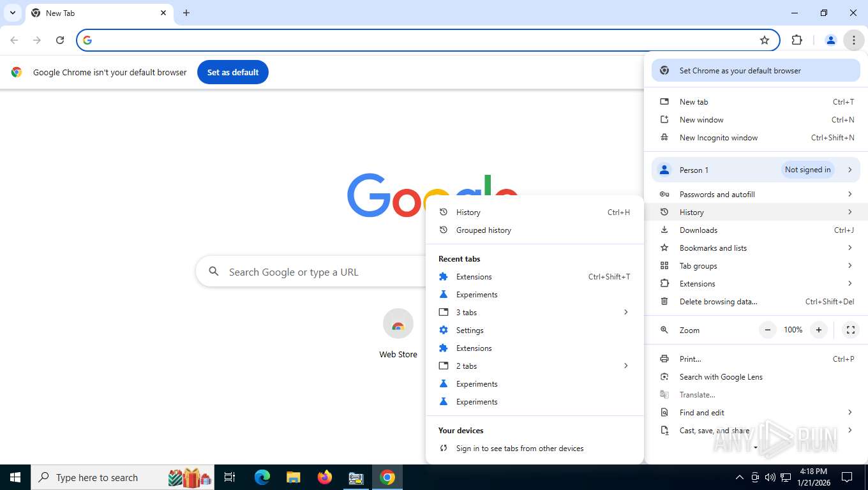Expand Tab groups submenu
Viewport: 868px width, 490px height.
point(756,266)
